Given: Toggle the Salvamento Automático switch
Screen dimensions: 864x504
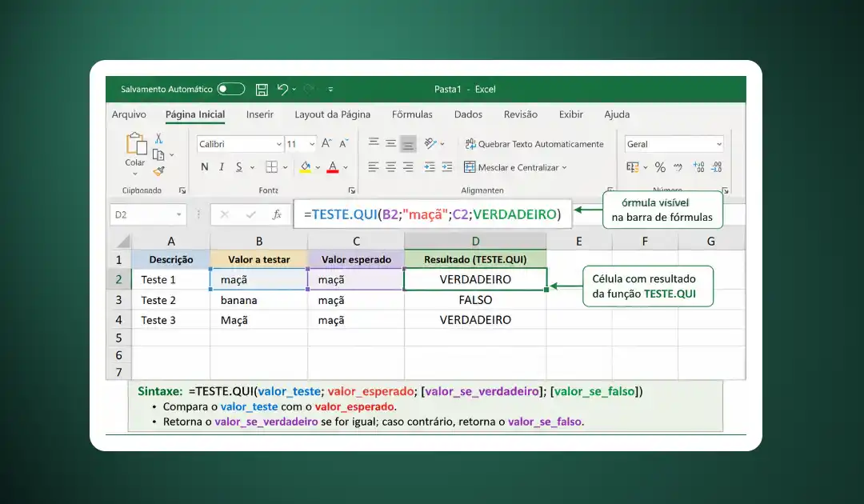Looking at the screenshot, I should coord(231,90).
